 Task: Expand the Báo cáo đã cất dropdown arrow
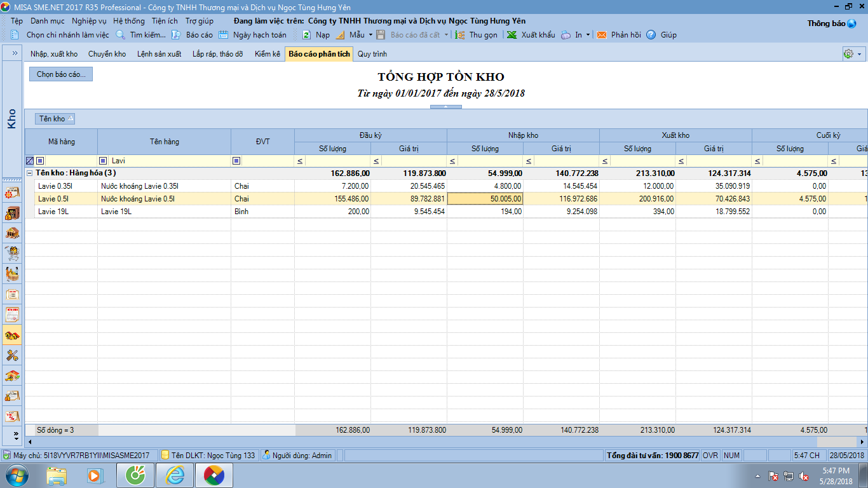[x=446, y=35]
